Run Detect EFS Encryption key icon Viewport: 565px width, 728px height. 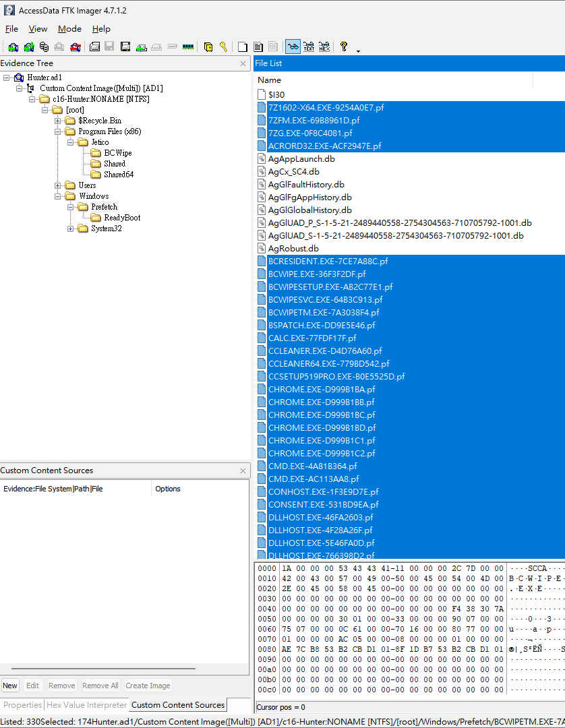(x=224, y=47)
